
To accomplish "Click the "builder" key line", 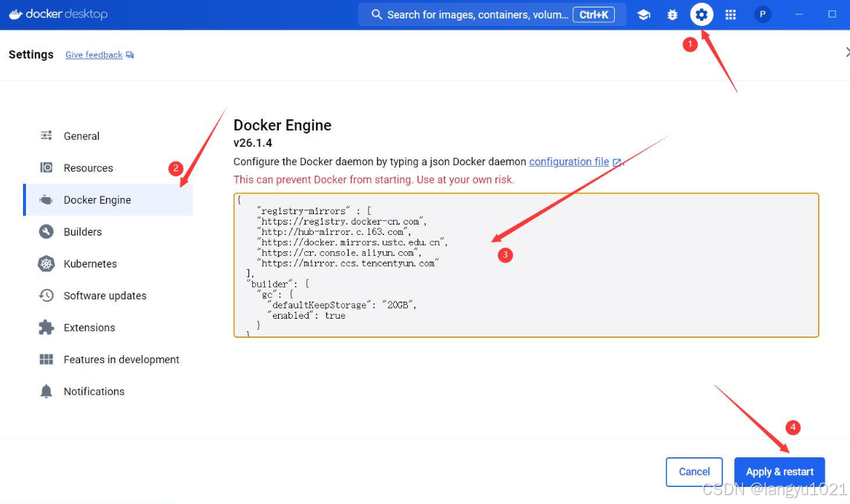I will [x=277, y=284].
